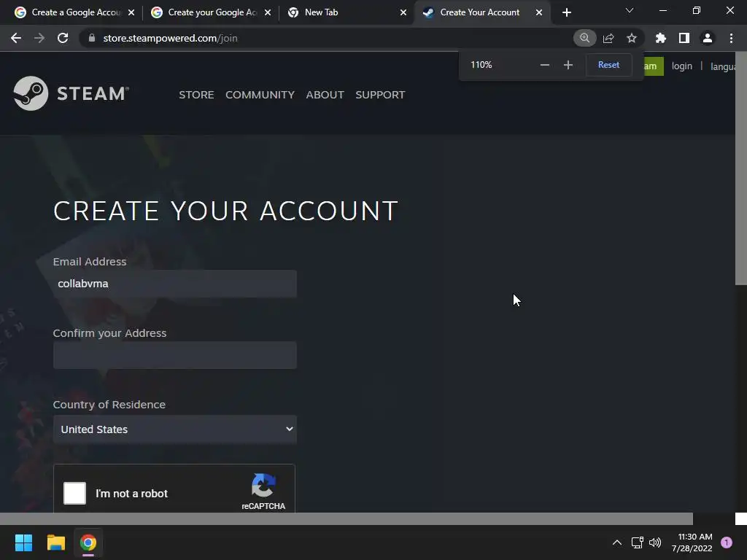This screenshot has width=747, height=560.
Task: Open the language dropdown
Action: pyautogui.click(x=723, y=66)
